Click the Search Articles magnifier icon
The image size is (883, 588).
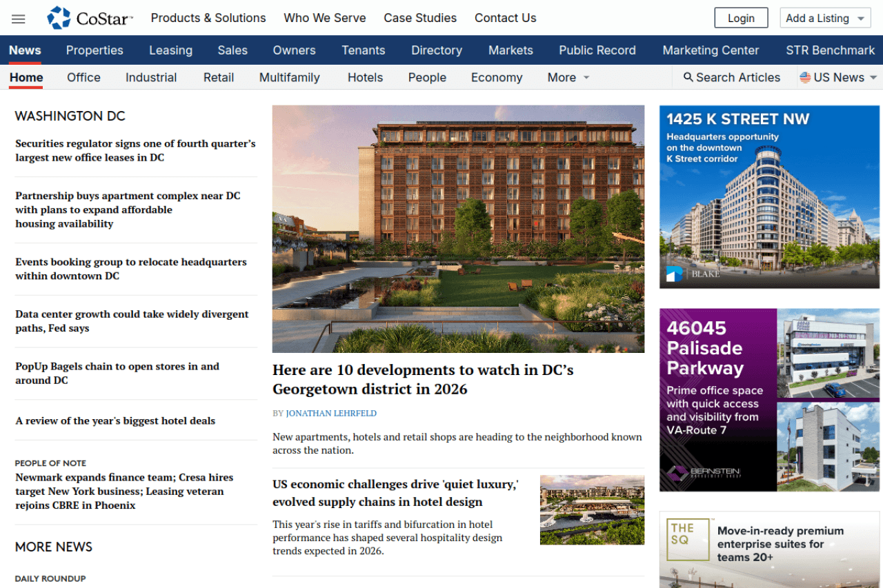pos(688,77)
